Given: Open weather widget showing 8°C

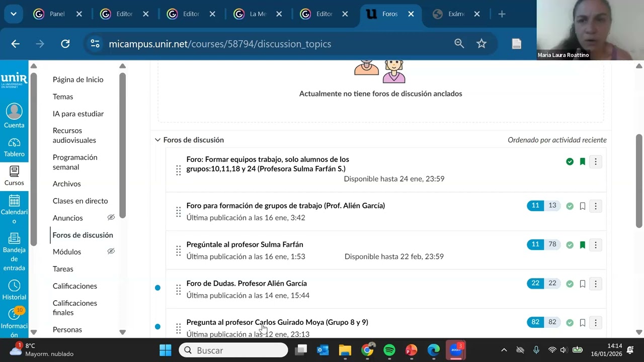Looking at the screenshot, I should (x=41, y=350).
